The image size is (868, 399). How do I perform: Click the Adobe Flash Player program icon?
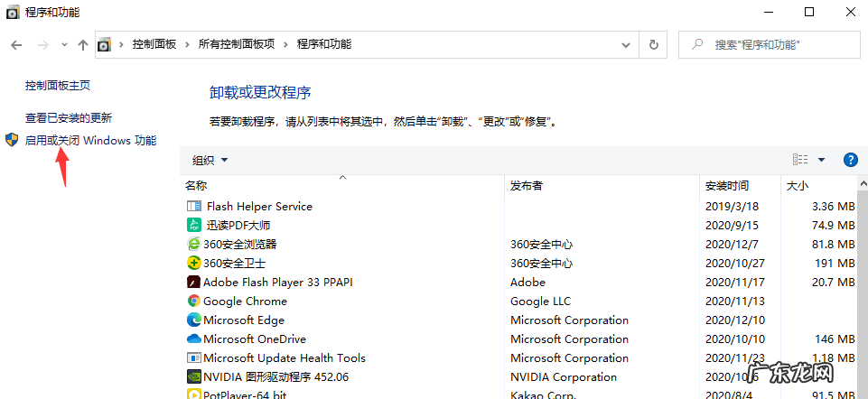pyautogui.click(x=194, y=283)
